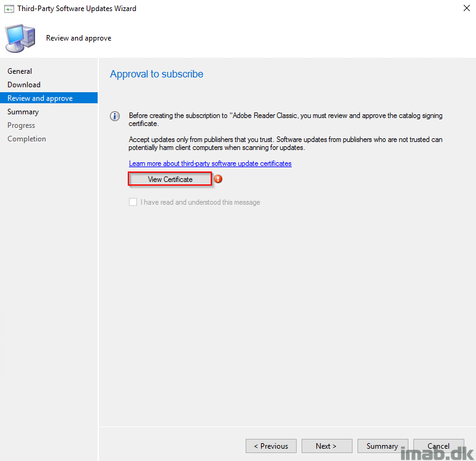Click the red warning icon beside View Certificate

click(218, 179)
